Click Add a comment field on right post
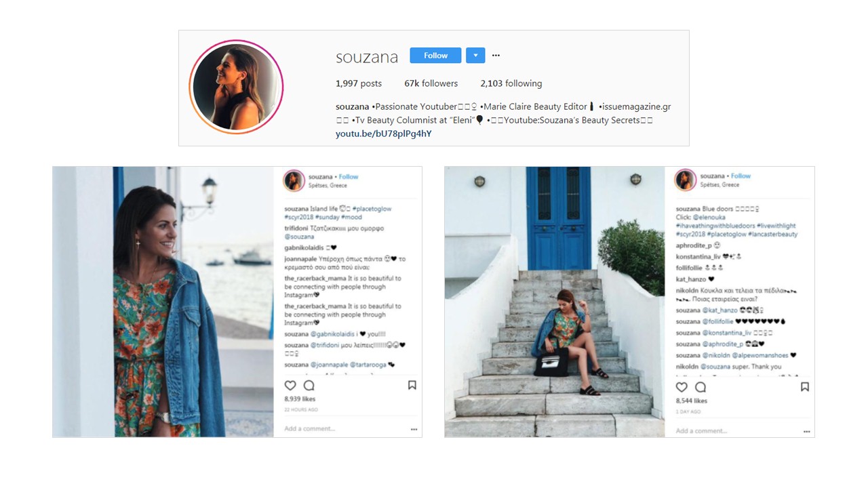The height and width of the screenshot is (488, 868). [x=701, y=431]
